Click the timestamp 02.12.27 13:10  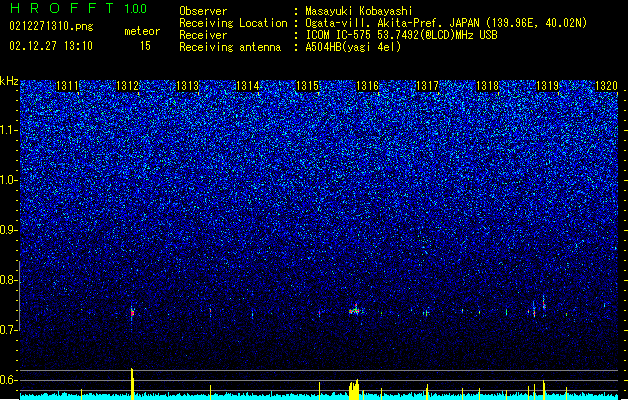coord(51,46)
